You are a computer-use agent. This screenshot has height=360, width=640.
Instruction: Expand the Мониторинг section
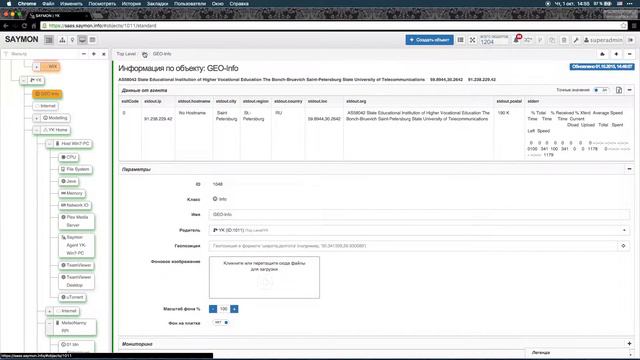click(629, 344)
